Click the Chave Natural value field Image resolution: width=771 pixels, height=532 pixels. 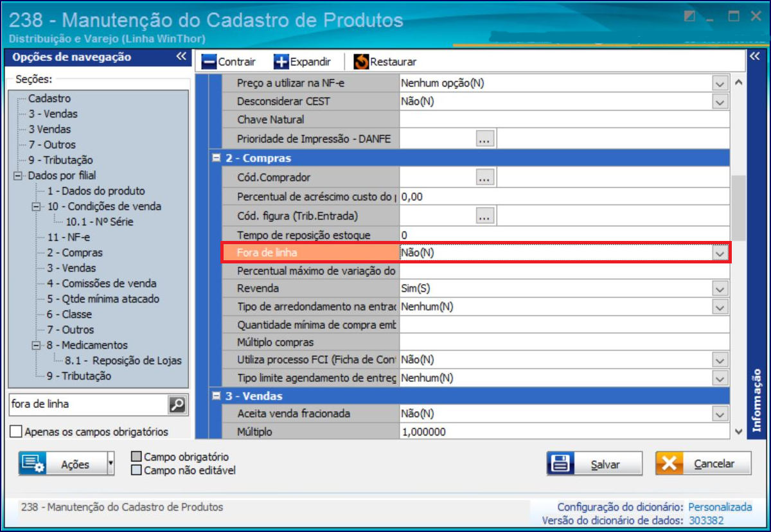[x=564, y=120]
